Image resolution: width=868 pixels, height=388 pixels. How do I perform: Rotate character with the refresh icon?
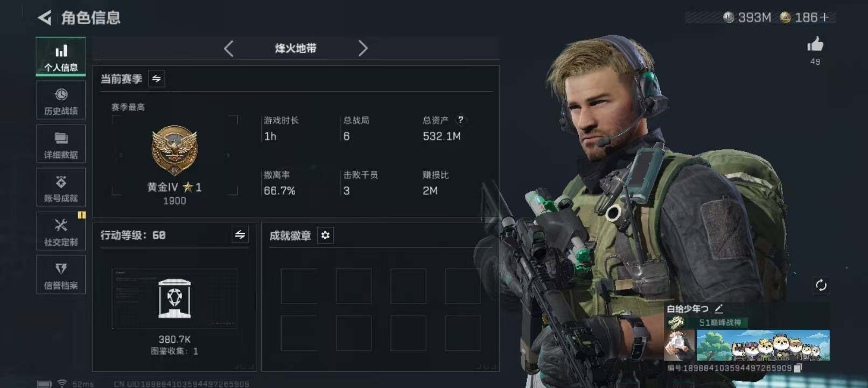pyautogui.click(x=821, y=285)
